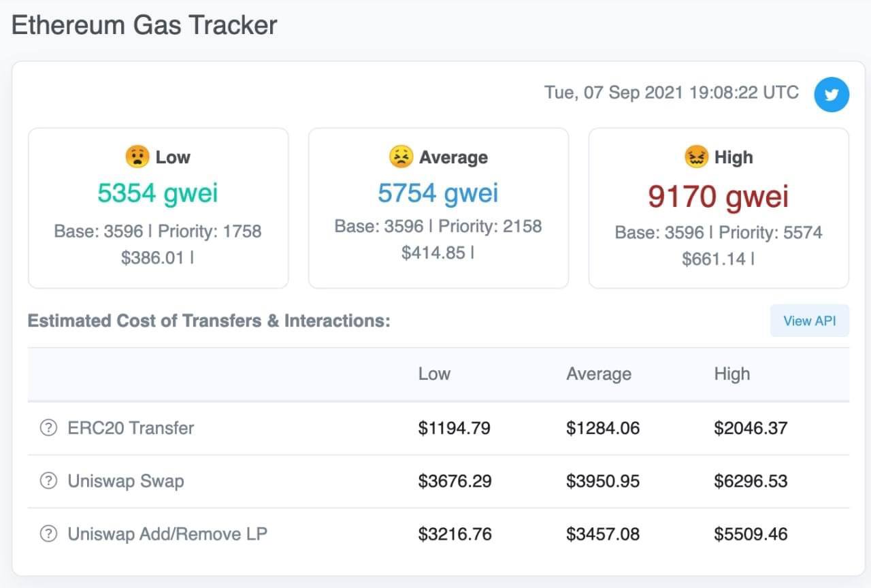
Task: Click the $414.85 average cost value
Action: point(433,252)
